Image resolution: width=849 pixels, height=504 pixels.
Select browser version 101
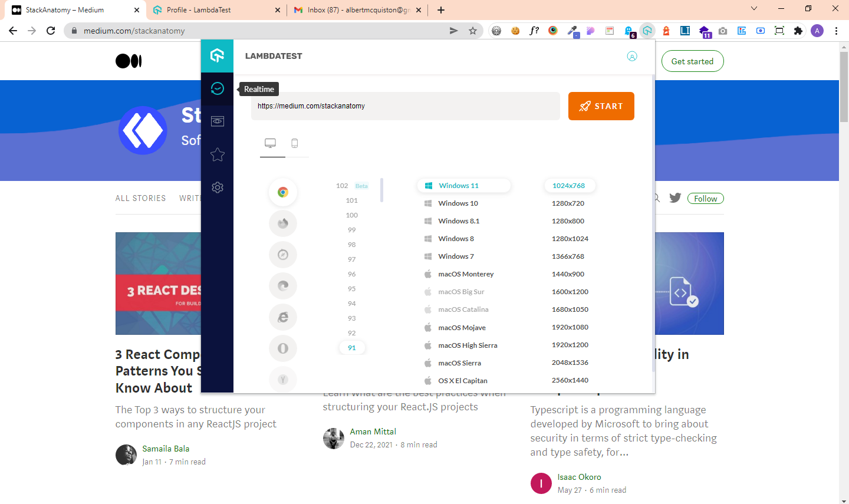[x=352, y=200]
